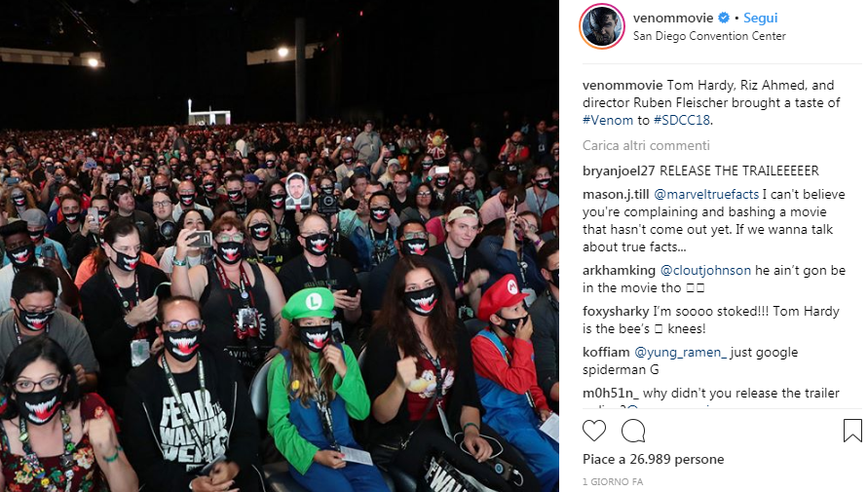Click the verified badge next to venommovie
Image resolution: width=868 pixels, height=492 pixels.
click(724, 19)
